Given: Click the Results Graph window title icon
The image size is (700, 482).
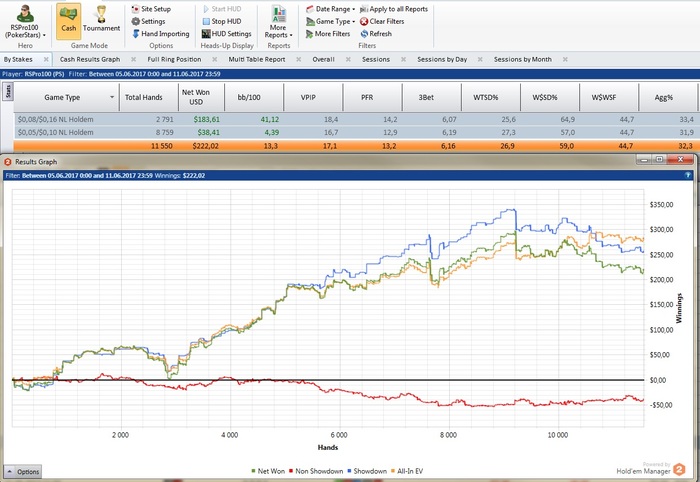Looking at the screenshot, I should pos(8,162).
